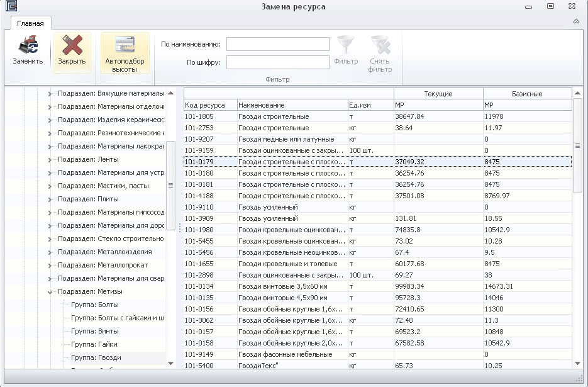
Task: Expand Подраздел: Металлопрокат tree node
Action: [x=50, y=266]
